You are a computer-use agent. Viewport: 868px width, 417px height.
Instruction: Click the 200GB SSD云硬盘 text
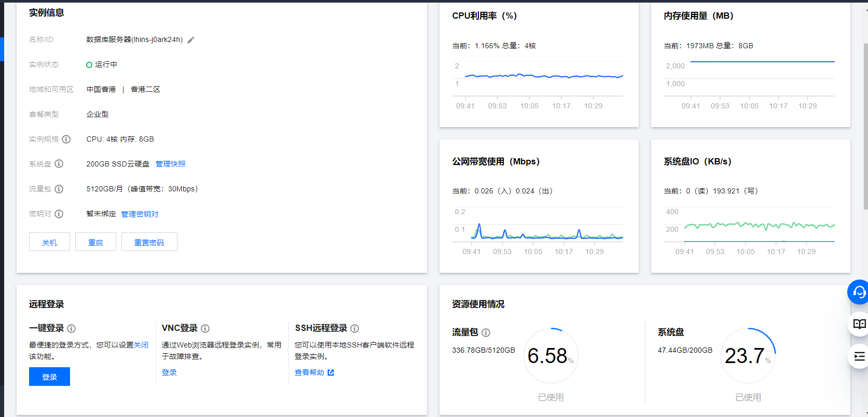point(118,164)
